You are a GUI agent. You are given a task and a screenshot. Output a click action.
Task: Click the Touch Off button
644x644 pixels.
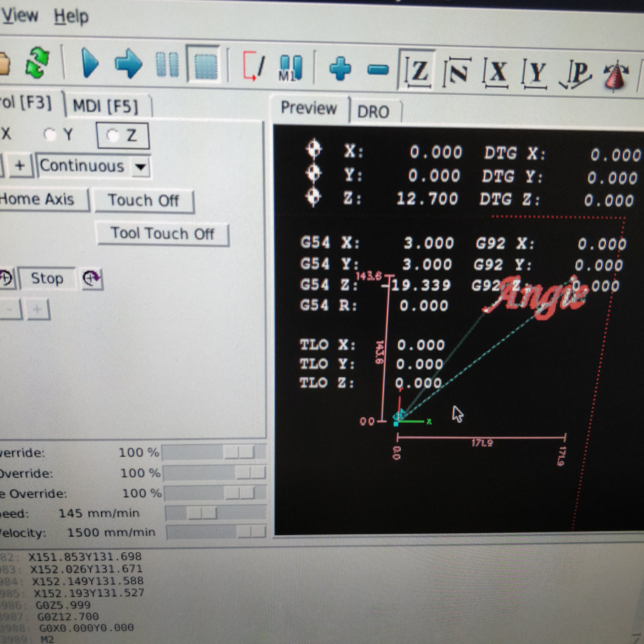point(143,201)
